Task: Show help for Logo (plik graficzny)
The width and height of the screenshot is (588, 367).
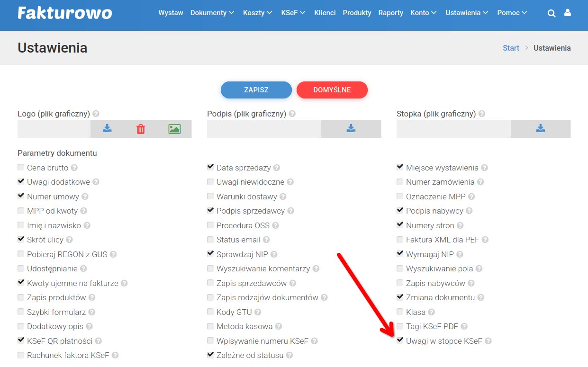Action: click(96, 114)
